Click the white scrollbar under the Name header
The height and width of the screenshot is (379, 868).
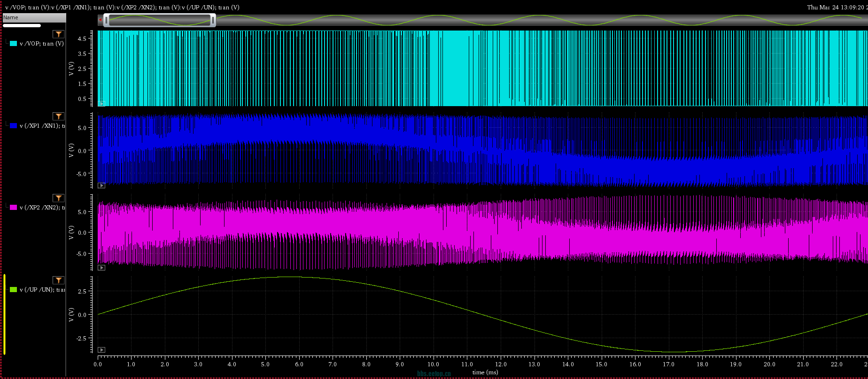click(x=22, y=25)
